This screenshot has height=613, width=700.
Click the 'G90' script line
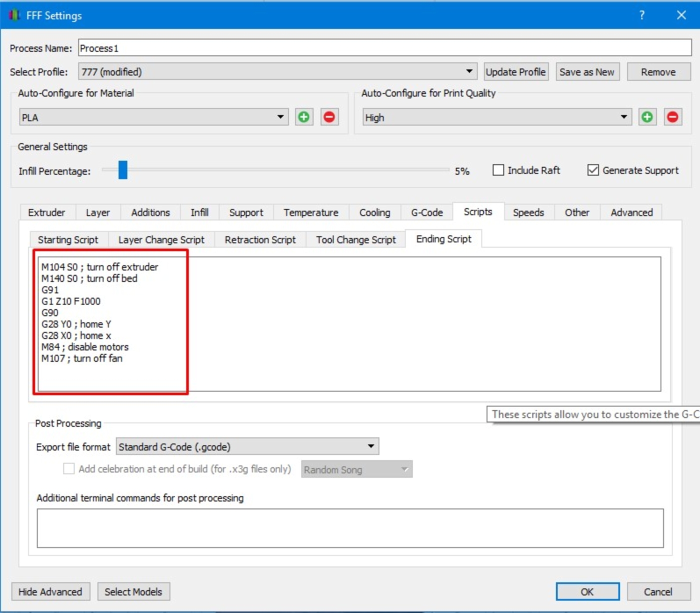click(50, 313)
